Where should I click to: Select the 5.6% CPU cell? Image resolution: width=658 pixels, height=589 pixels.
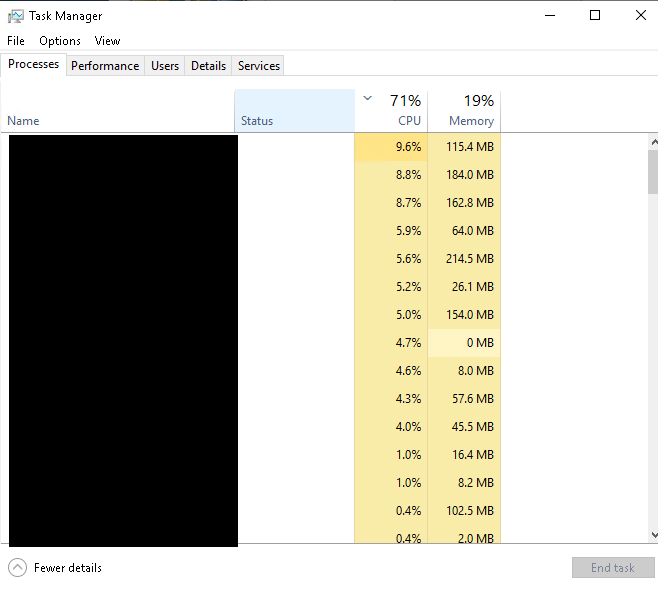click(x=391, y=259)
